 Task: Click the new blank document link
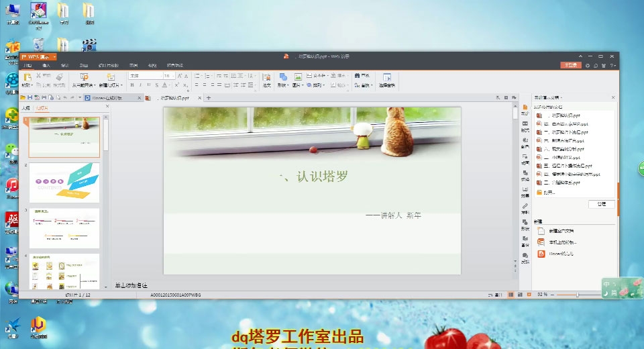pyautogui.click(x=561, y=231)
